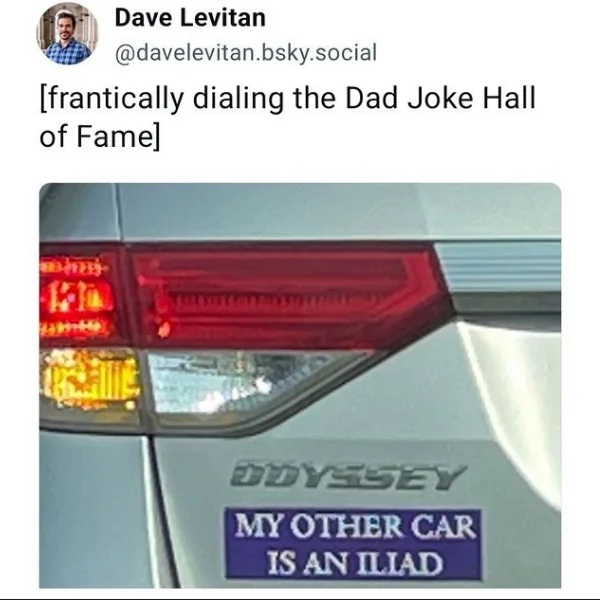This screenshot has width=600, height=600.
Task: Click the Dave Levitan display name
Action: [190, 18]
